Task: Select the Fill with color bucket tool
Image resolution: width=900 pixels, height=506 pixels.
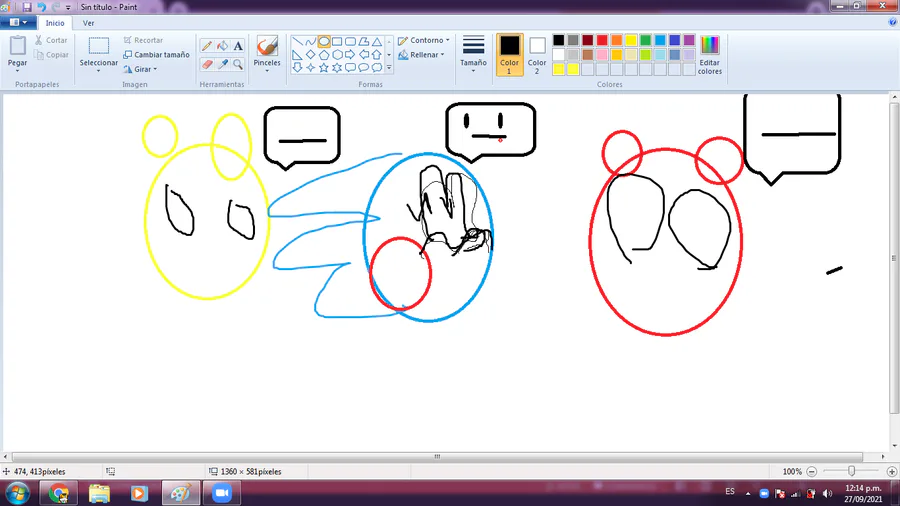Action: 222,46
